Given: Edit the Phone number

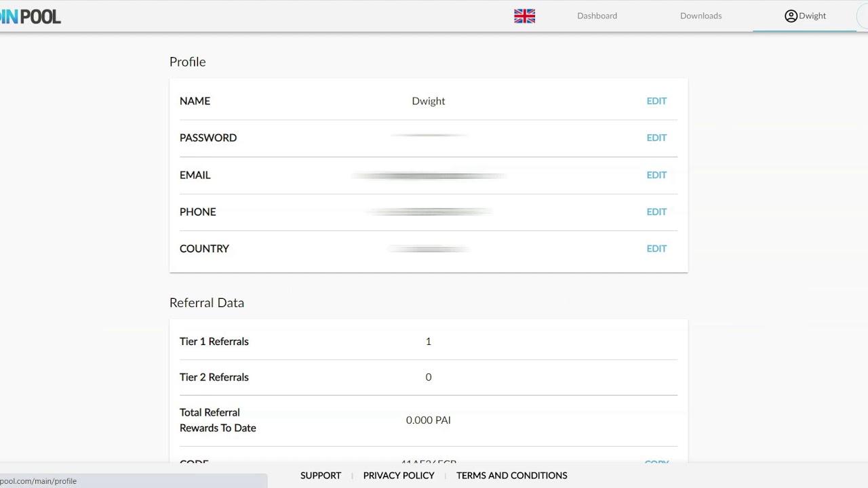Looking at the screenshot, I should coord(656,211).
